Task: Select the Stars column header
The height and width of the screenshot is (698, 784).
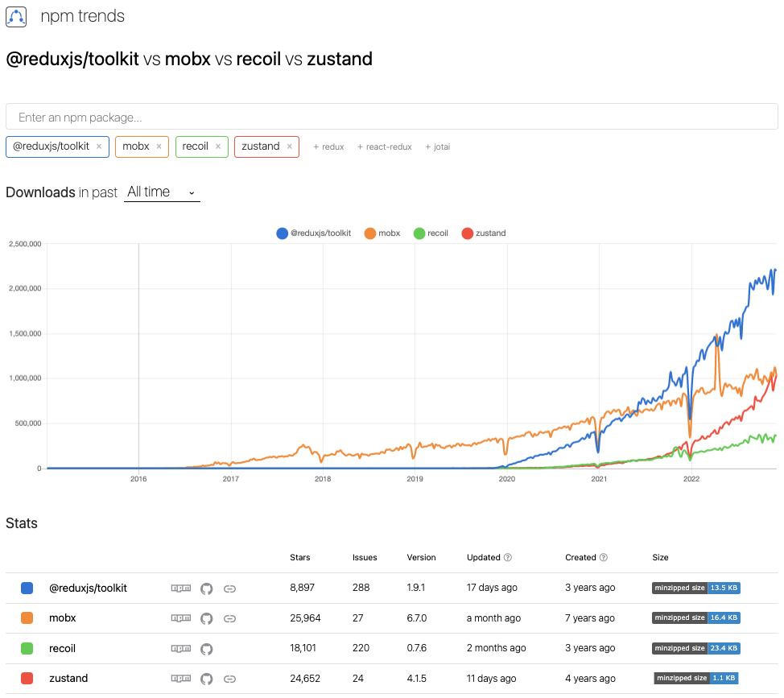Action: (x=300, y=557)
